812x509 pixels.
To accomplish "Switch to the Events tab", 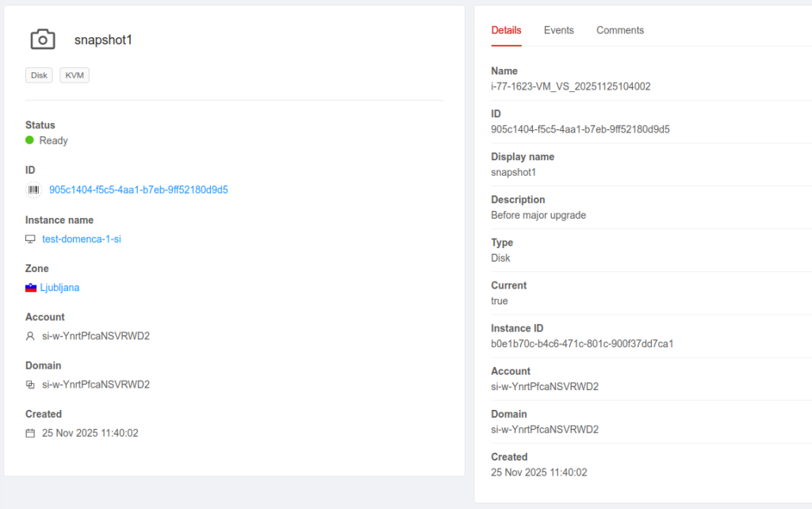I will coord(558,30).
